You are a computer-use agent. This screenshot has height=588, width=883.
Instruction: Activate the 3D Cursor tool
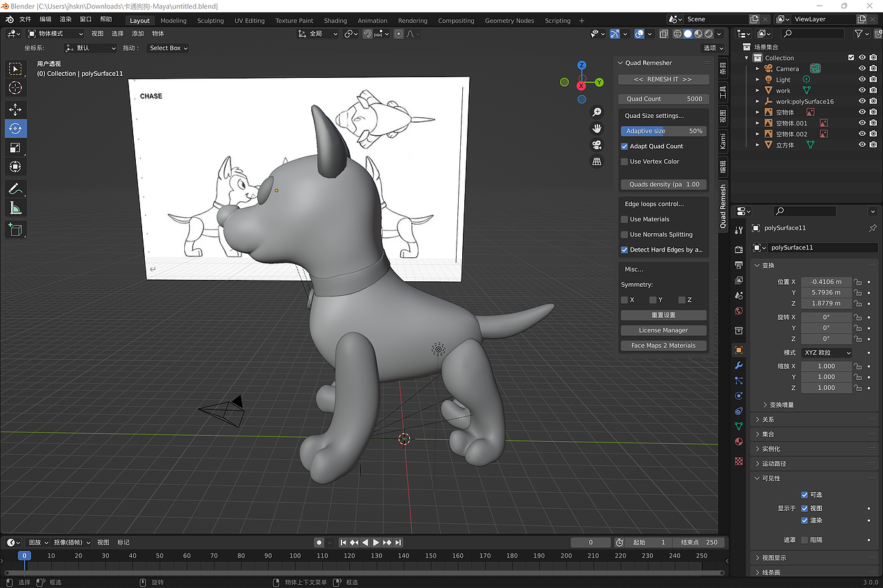click(x=15, y=88)
